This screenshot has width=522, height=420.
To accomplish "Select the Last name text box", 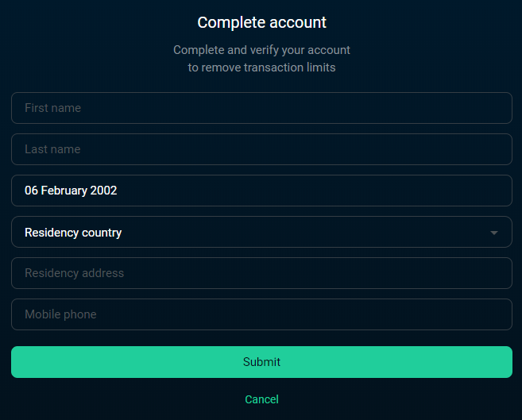I will tap(261, 149).
